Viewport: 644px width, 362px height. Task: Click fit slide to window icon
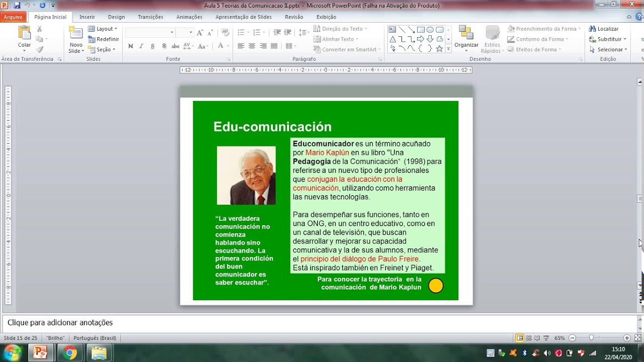[637, 338]
